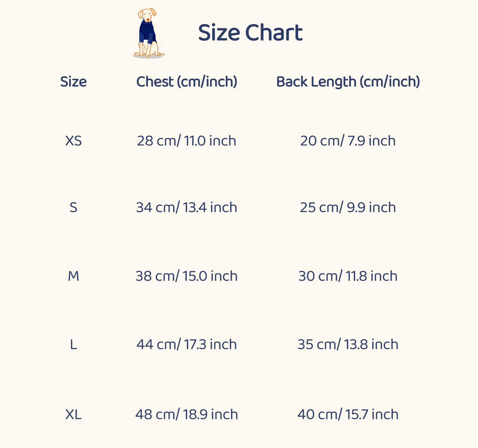Image resolution: width=478 pixels, height=448 pixels.
Task: Choose the M size row label
Action: pos(73,276)
